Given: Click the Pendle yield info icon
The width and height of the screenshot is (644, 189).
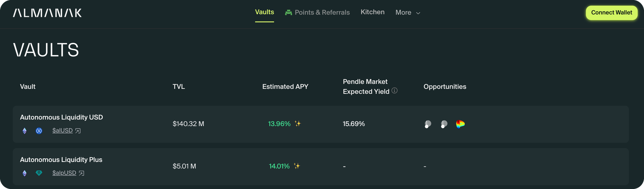Looking at the screenshot, I should (394, 91).
